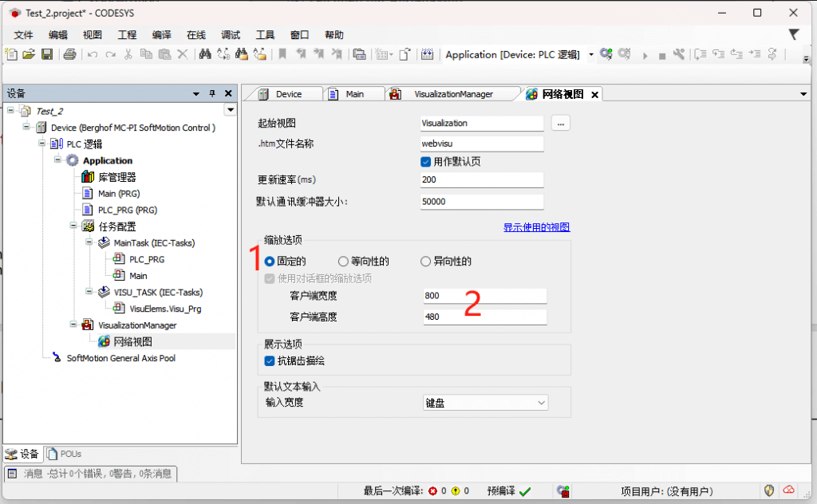This screenshot has width=817, height=504.
Task: Select the 等向性的 radio button
Action: [x=343, y=262]
